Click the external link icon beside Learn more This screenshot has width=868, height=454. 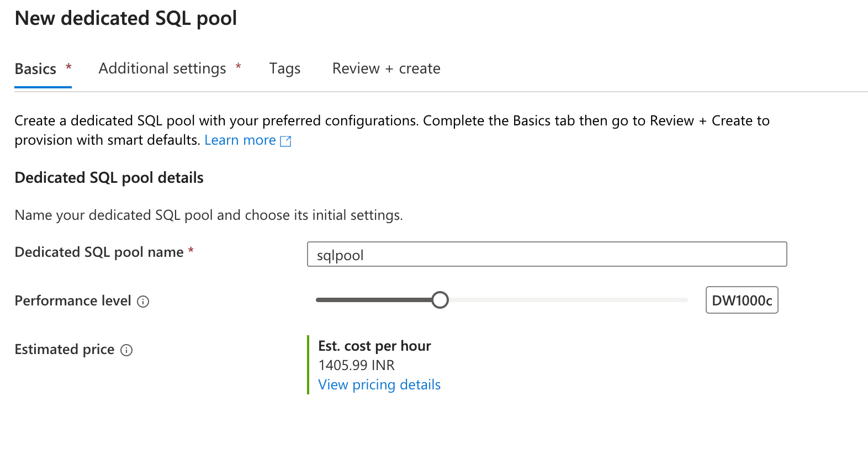[285, 141]
